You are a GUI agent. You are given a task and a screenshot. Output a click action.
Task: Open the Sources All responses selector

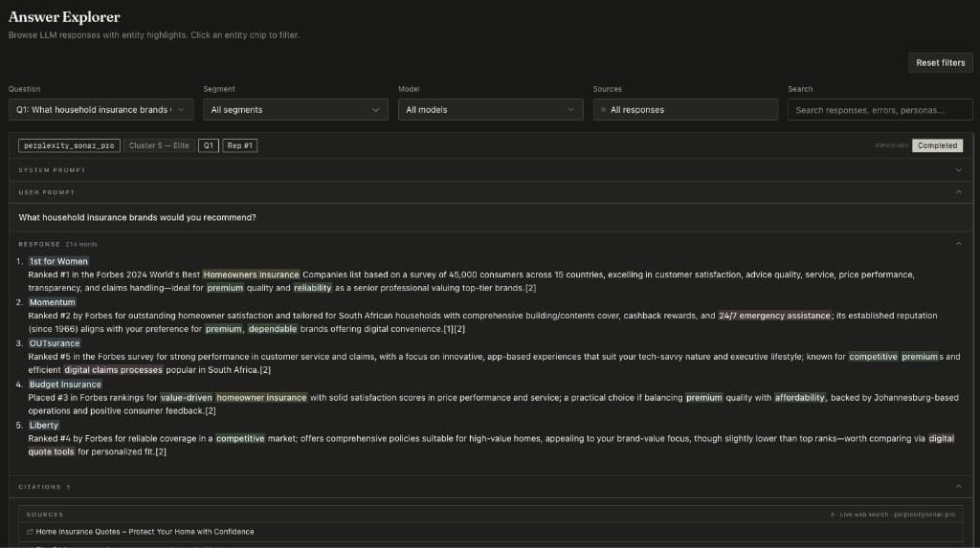685,109
